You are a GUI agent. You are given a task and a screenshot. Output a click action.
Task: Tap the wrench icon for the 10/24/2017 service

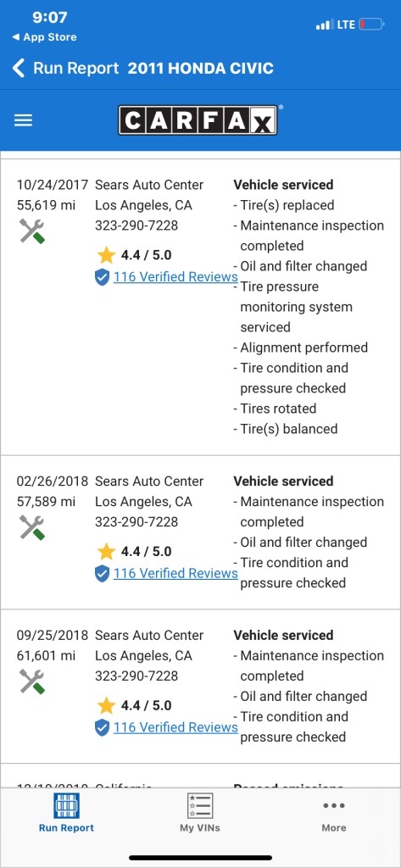click(x=32, y=231)
